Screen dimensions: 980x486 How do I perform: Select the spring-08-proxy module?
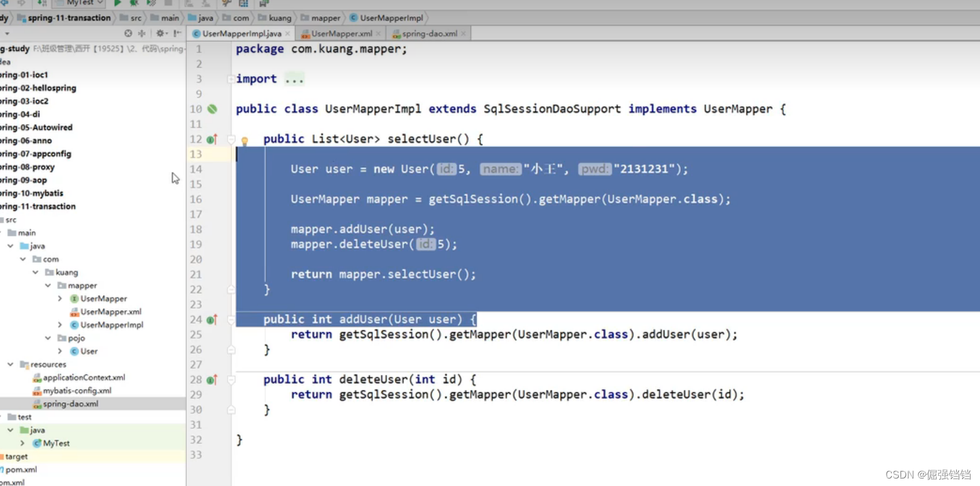point(28,167)
